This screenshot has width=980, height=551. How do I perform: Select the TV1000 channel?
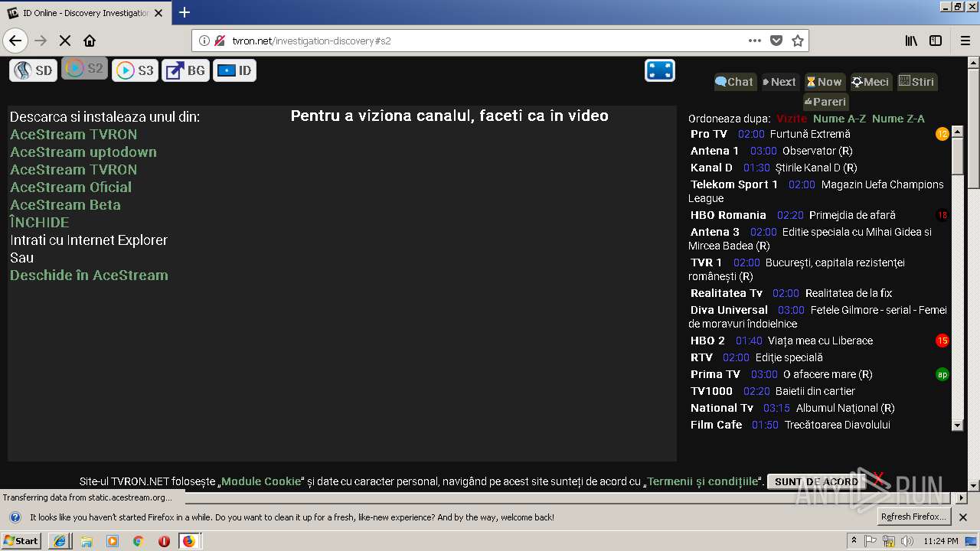click(711, 391)
